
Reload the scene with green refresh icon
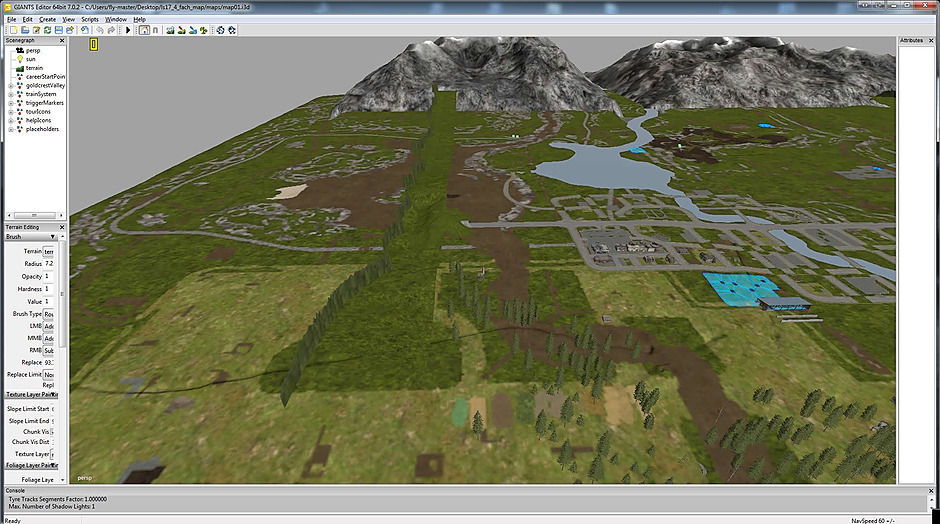tap(47, 30)
